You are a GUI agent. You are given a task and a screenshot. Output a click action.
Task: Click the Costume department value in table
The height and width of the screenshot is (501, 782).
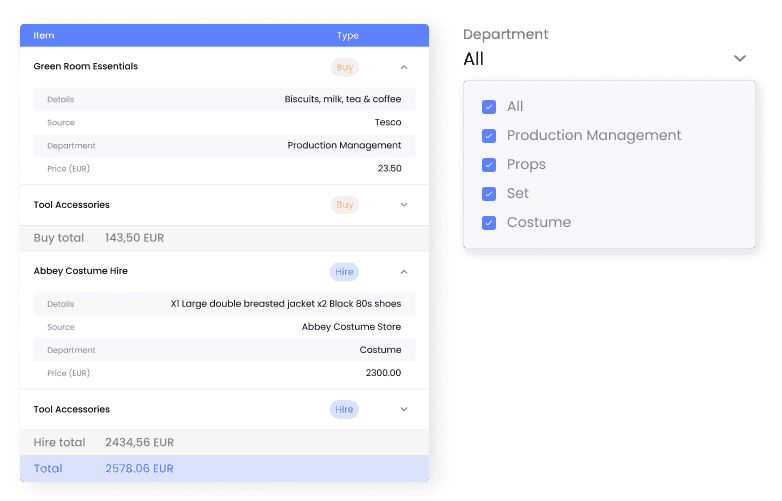click(381, 350)
